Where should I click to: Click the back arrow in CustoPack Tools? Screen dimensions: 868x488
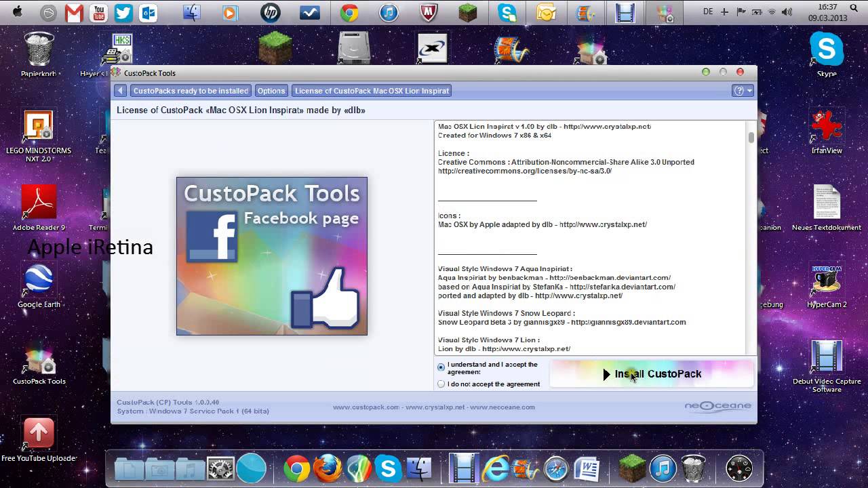(120, 91)
